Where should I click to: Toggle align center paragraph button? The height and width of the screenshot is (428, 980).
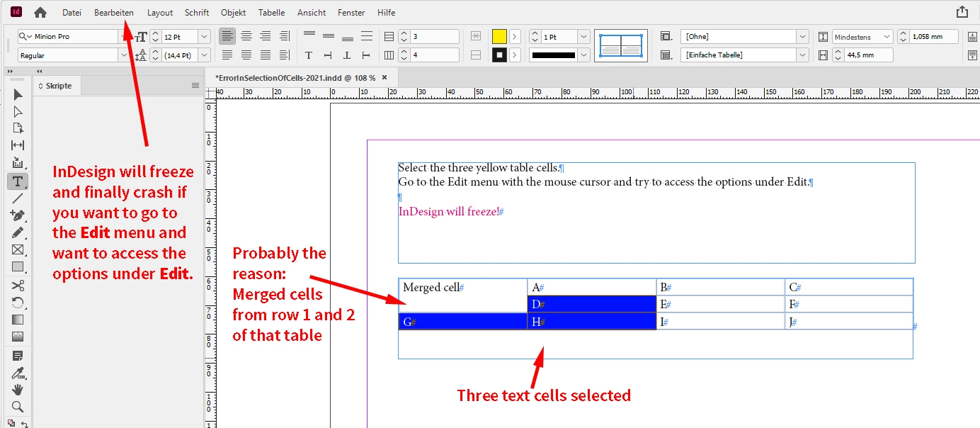pyautogui.click(x=246, y=36)
